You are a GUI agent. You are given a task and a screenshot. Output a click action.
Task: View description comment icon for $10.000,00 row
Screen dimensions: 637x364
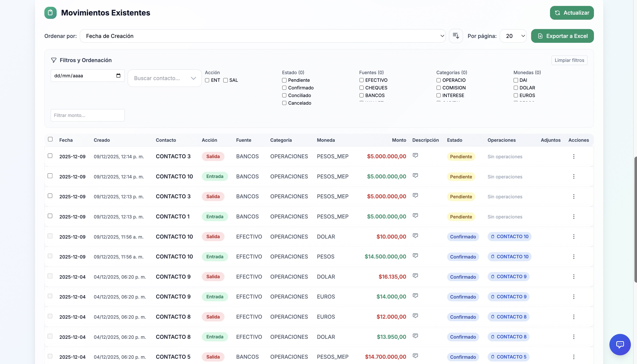pos(415,236)
